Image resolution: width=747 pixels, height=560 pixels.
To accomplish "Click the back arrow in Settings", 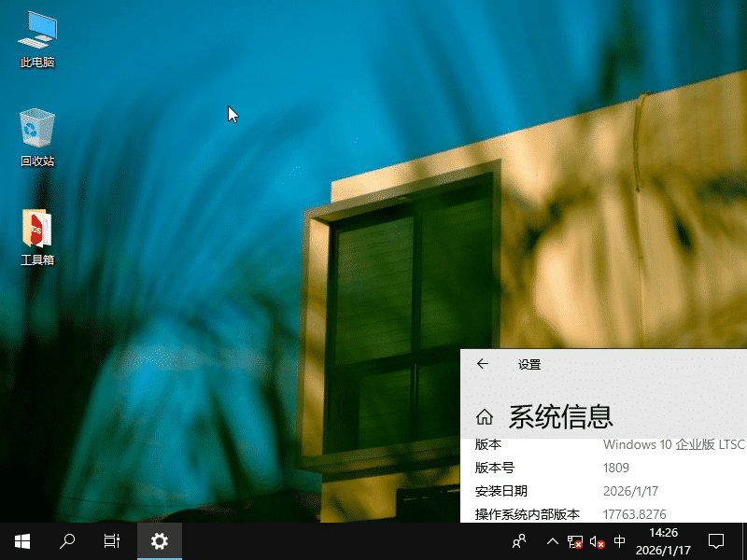I will click(x=483, y=365).
